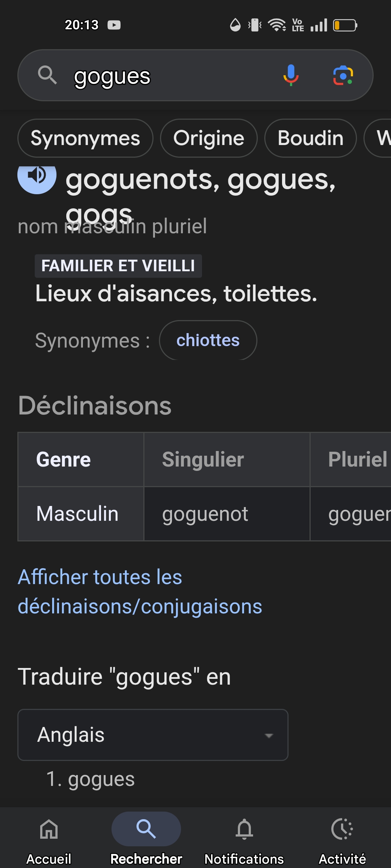Tap the Rechercher navigation icon
The height and width of the screenshot is (868, 391).
click(146, 829)
